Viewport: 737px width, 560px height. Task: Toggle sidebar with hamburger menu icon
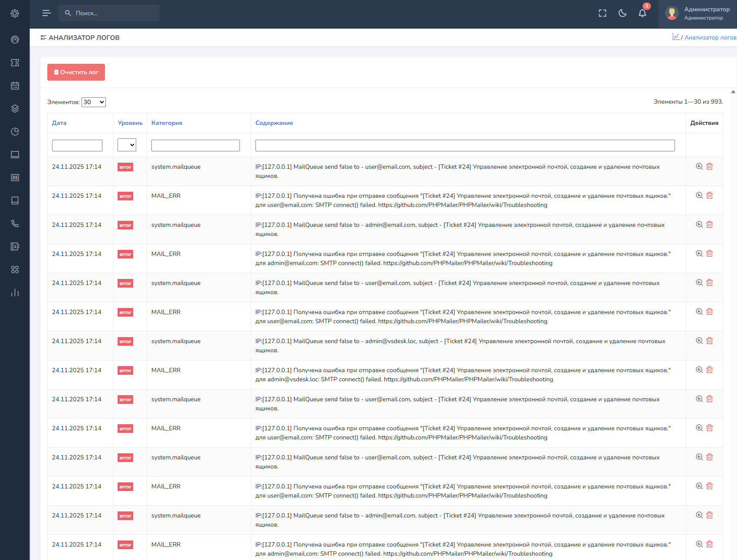(x=46, y=13)
